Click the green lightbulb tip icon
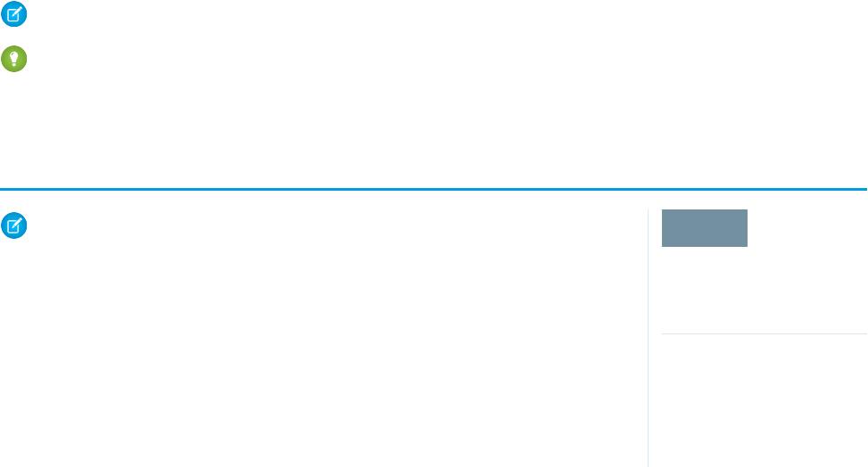The height and width of the screenshot is (467, 868). point(14,59)
